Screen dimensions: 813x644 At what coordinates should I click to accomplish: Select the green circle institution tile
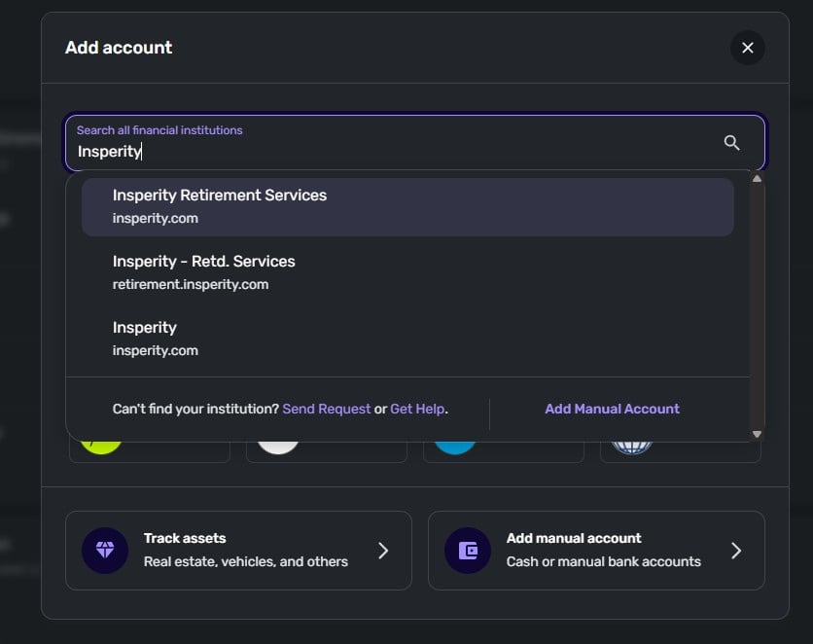[x=150, y=451]
